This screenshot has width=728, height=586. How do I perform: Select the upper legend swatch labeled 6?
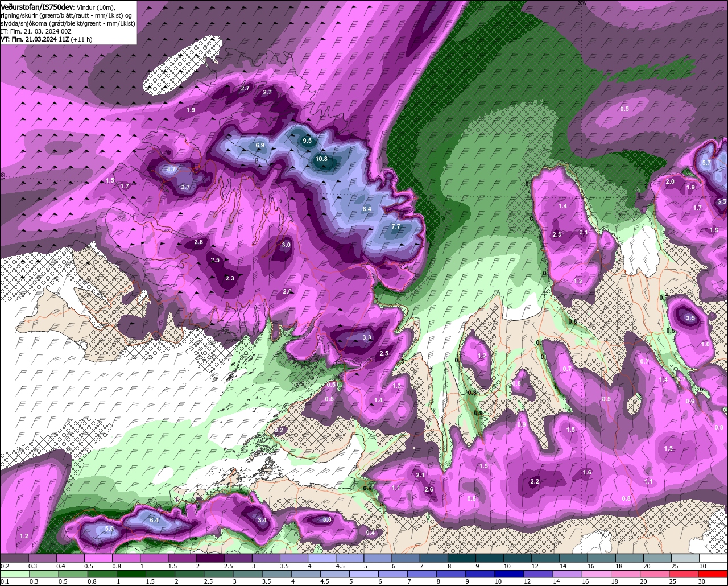(x=406, y=558)
